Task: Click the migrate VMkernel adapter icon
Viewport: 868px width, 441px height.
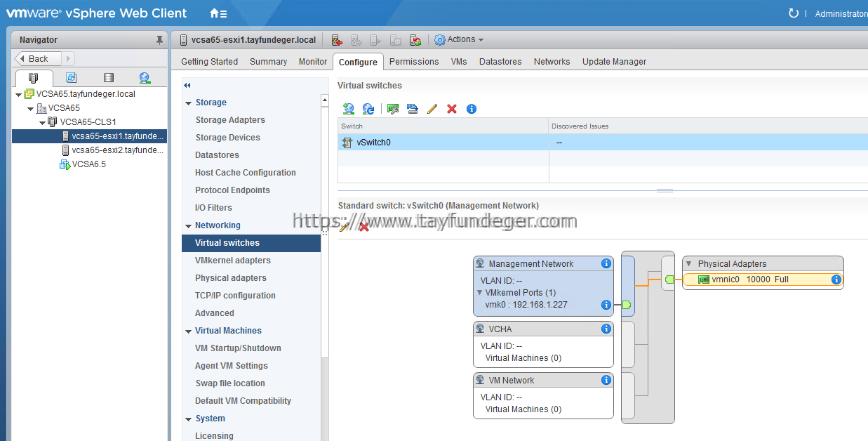Action: click(x=413, y=109)
